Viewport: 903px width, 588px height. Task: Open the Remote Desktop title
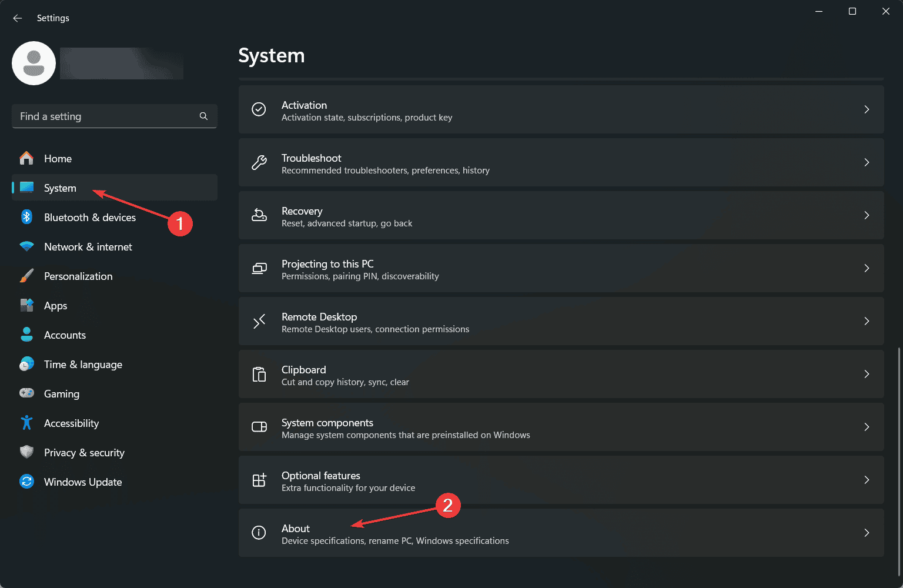pyautogui.click(x=319, y=317)
